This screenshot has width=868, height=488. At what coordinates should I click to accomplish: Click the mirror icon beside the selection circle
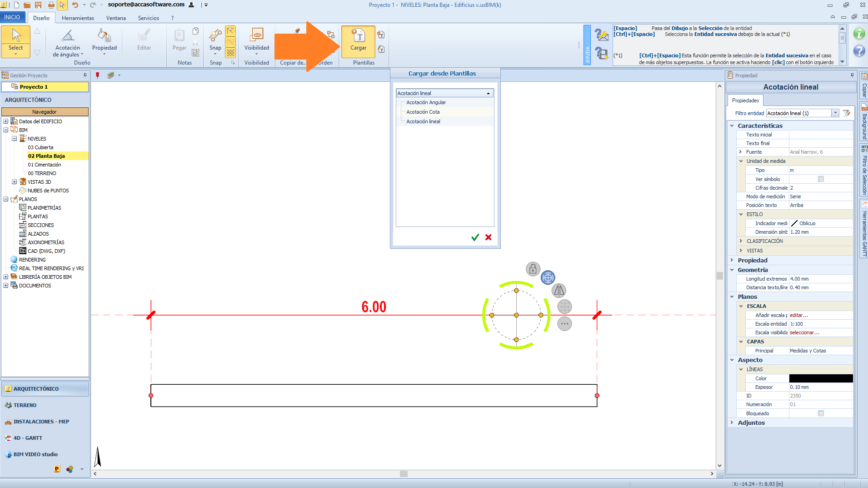pyautogui.click(x=559, y=290)
